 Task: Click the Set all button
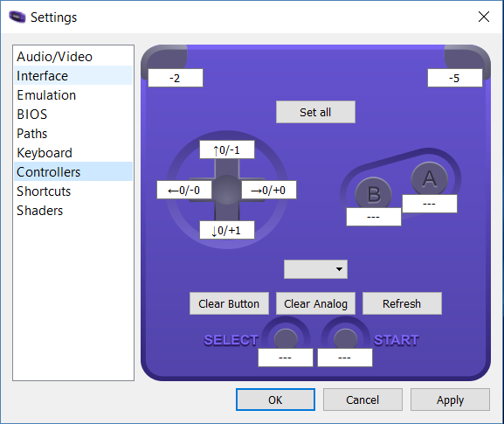315,112
